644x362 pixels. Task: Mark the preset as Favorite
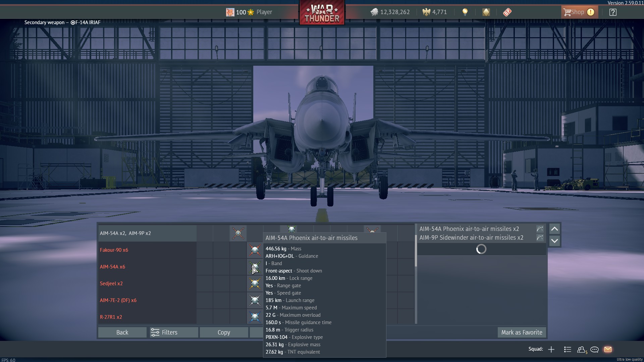click(x=522, y=333)
